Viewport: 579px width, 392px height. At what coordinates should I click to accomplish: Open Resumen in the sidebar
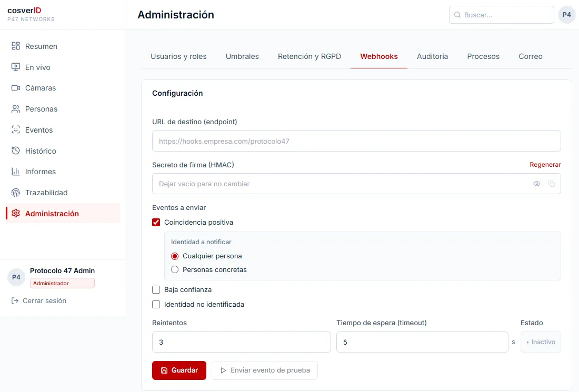pyautogui.click(x=63, y=46)
